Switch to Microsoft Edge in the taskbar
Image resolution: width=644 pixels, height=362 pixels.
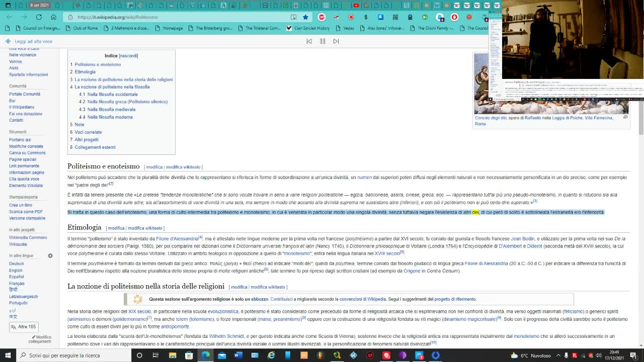pos(206,355)
